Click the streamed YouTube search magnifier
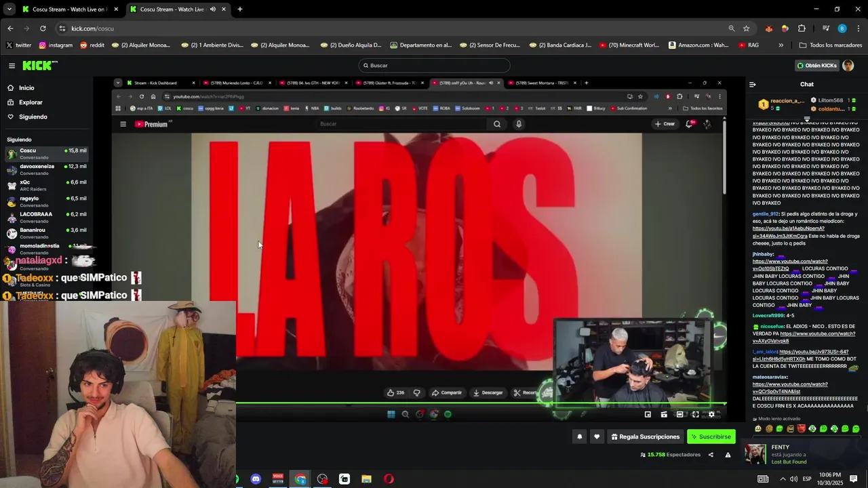Image resolution: width=868 pixels, height=488 pixels. [x=497, y=124]
